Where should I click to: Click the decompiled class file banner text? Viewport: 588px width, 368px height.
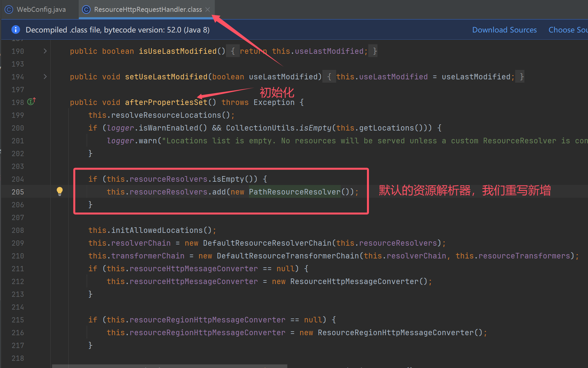point(117,30)
